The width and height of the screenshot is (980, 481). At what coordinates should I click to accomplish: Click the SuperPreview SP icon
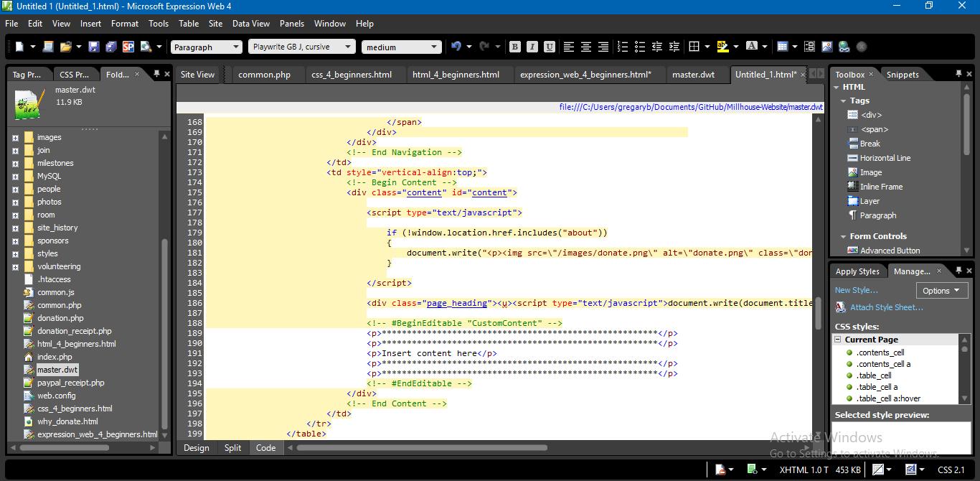(x=128, y=47)
